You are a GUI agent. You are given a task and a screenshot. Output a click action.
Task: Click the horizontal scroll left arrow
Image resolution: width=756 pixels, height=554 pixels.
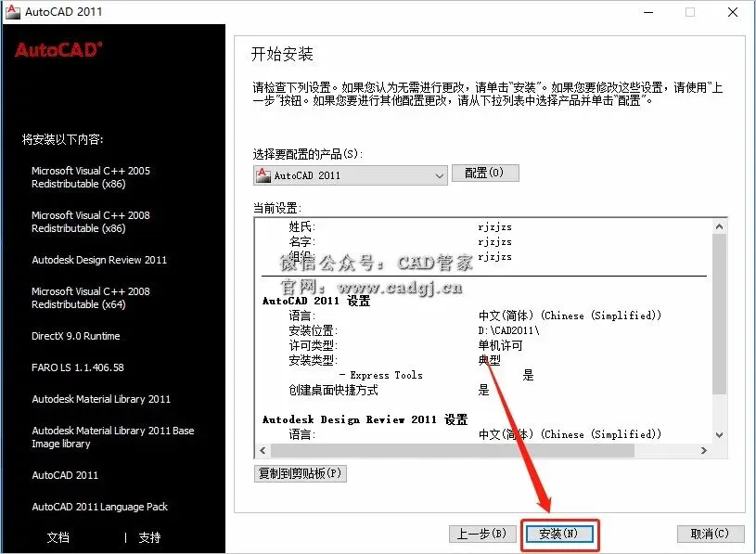[x=263, y=450]
